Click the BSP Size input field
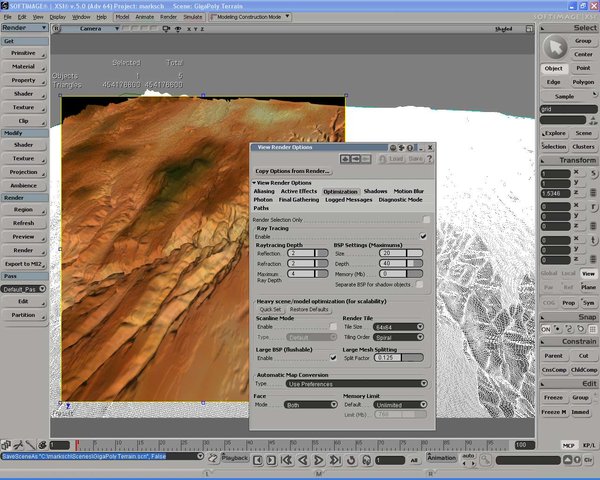The width and height of the screenshot is (600, 480). (393, 253)
